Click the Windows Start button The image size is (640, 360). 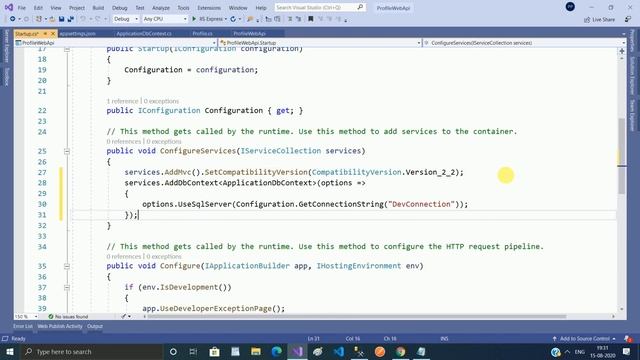pos(10,351)
